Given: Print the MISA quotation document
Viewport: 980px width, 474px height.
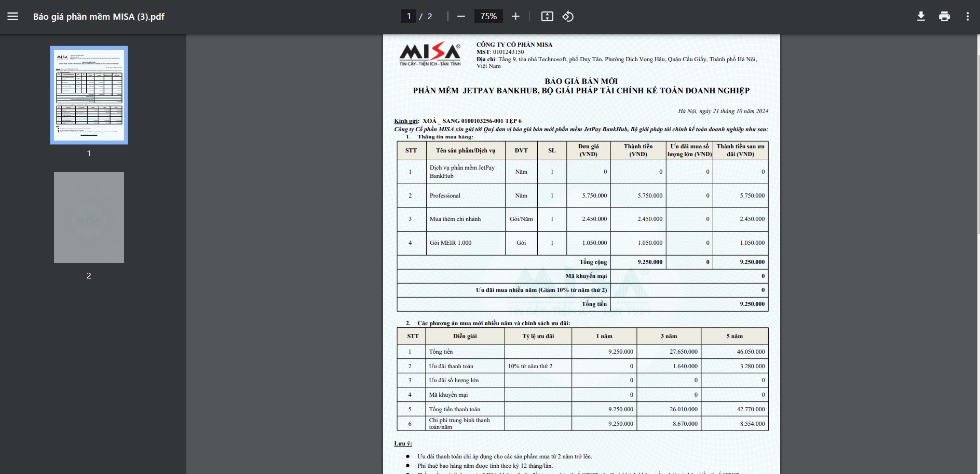Looking at the screenshot, I should 944,17.
